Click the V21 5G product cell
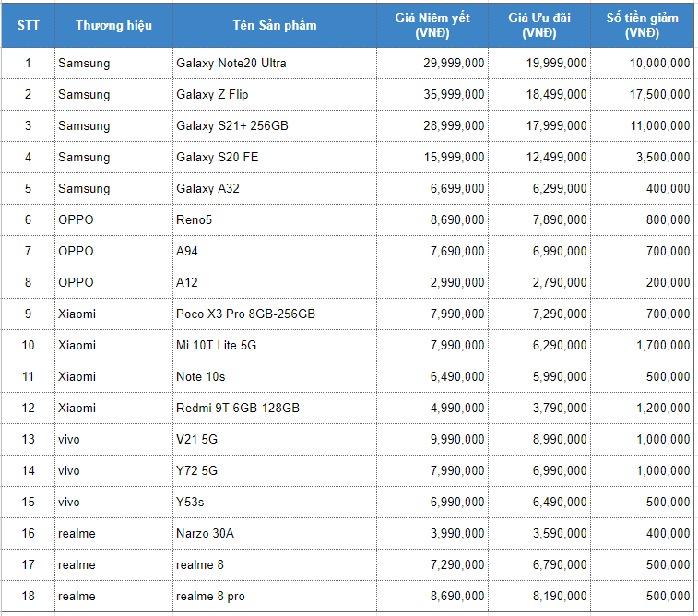The width and height of the screenshot is (698, 616). tap(275, 439)
